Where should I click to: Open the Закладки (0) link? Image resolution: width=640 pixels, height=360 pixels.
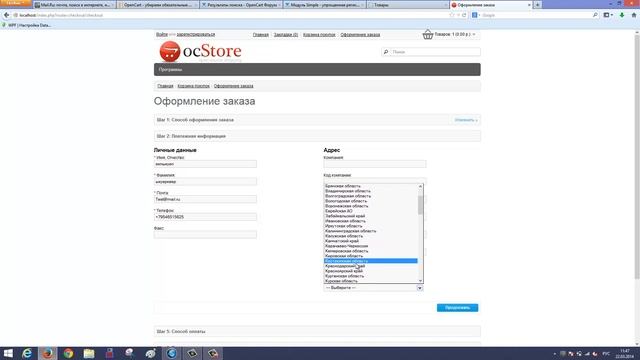[286, 35]
